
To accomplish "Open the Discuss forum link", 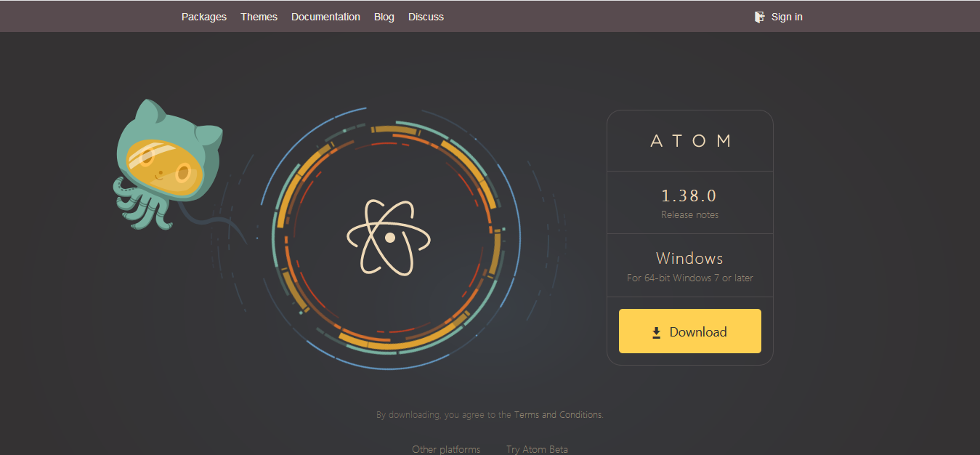I will coord(426,17).
